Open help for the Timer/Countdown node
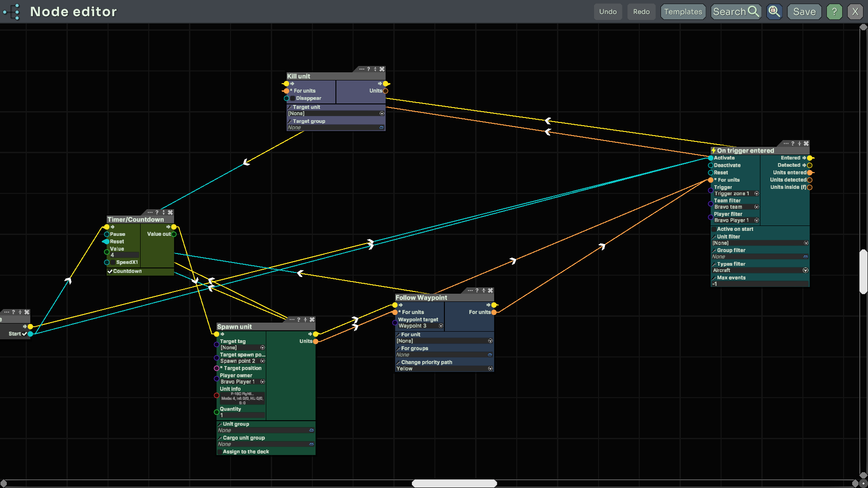 pos(157,212)
